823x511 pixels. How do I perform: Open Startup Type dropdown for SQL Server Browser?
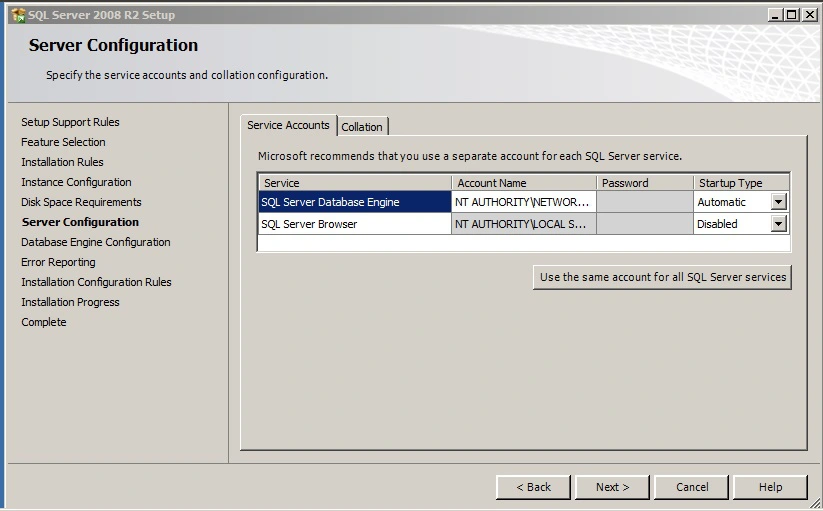(x=778, y=224)
